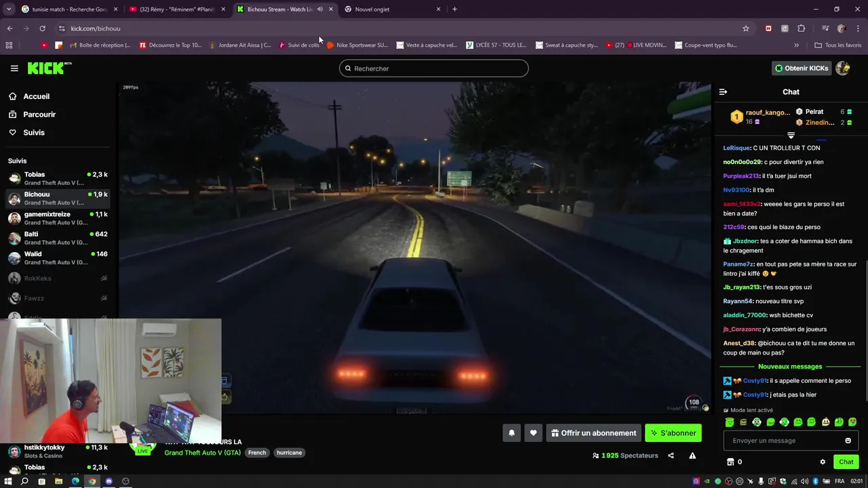Click the Rechercher search field
Viewport: 868px width, 488px height.
433,68
